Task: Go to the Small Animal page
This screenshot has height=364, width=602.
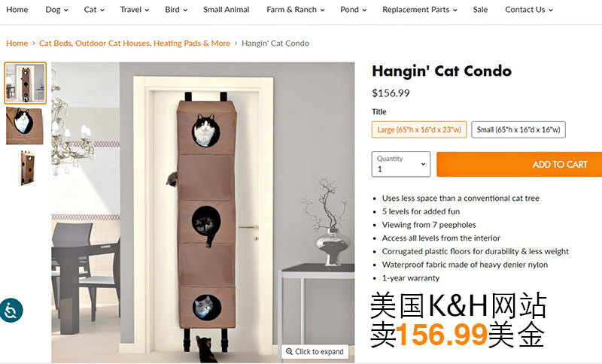Action: [227, 10]
